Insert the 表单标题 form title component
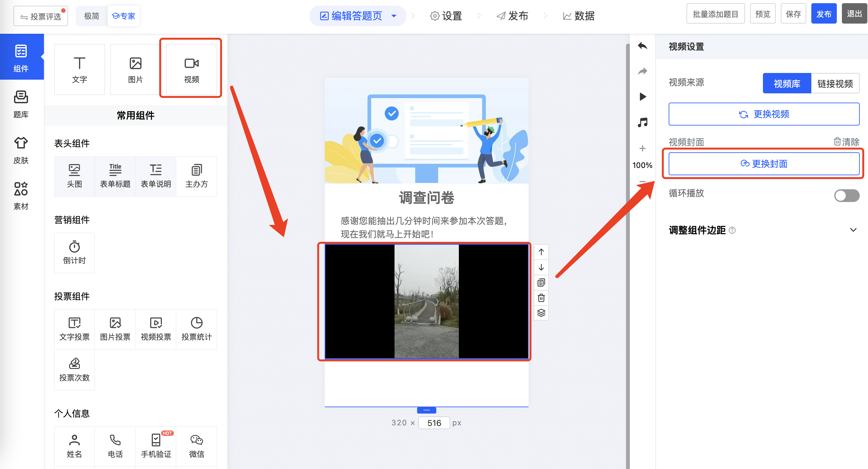This screenshot has width=868, height=469. [x=115, y=176]
